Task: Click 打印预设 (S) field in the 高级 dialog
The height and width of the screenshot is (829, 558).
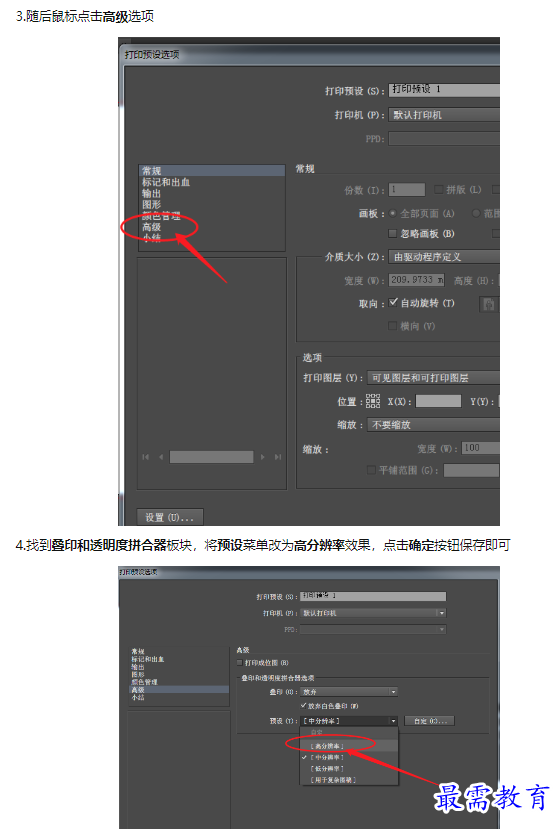Action: 373,596
